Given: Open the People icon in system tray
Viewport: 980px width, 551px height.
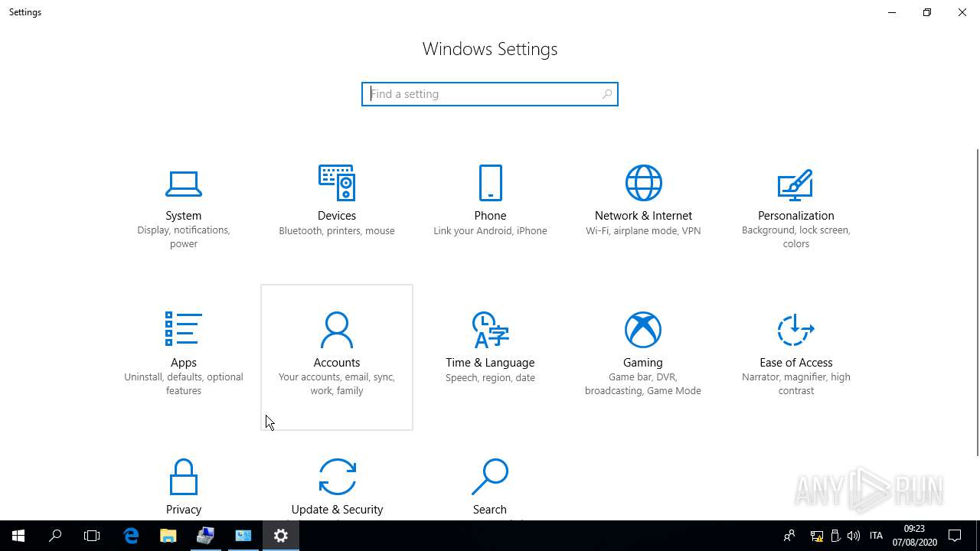Looking at the screenshot, I should pos(789,536).
